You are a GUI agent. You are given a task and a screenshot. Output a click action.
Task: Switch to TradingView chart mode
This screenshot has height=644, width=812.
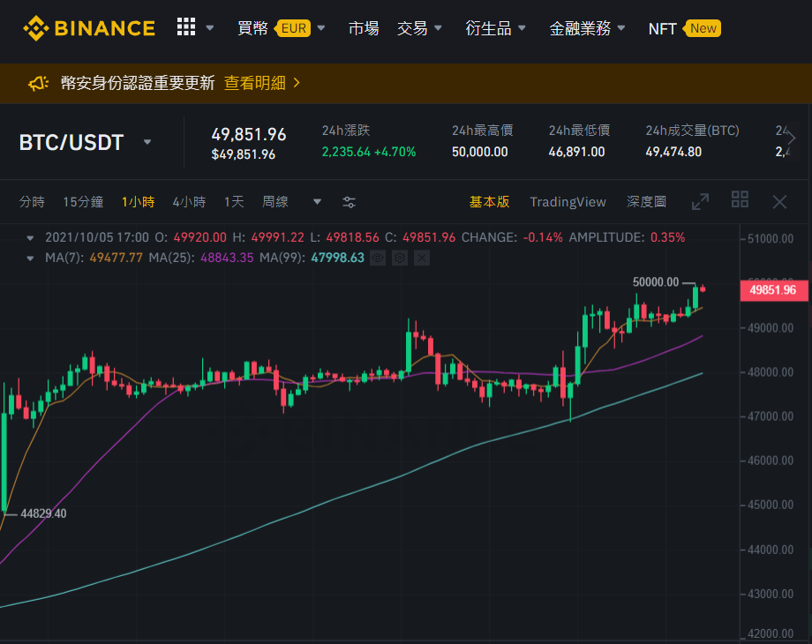click(x=568, y=202)
